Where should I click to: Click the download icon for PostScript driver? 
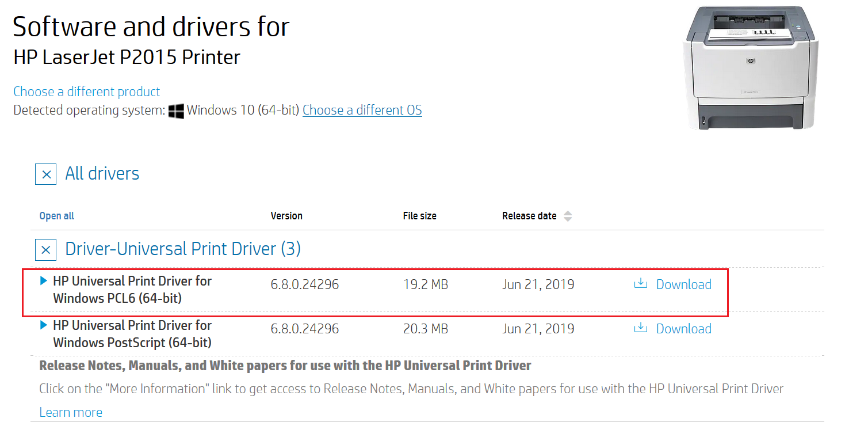point(641,328)
